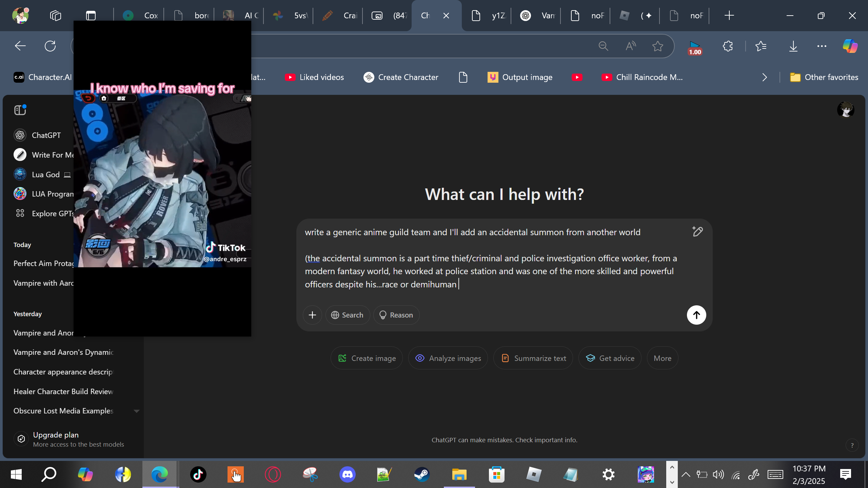Open the Workspaces icon

click(x=56, y=16)
